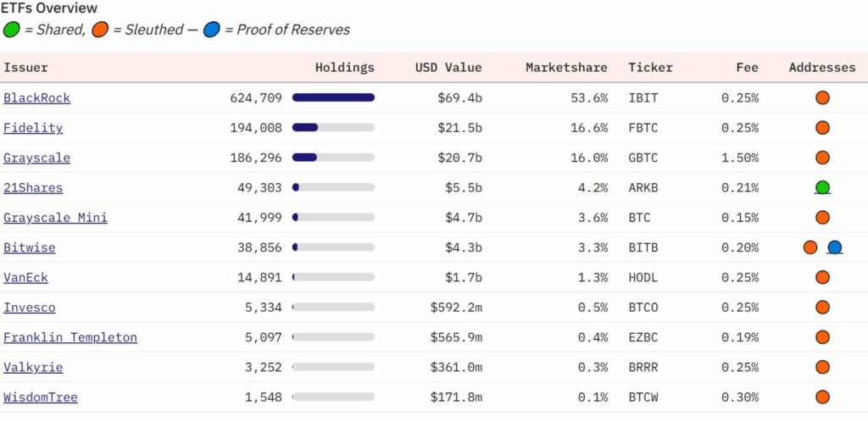Open the Grayscale issuer link
Viewport: 868px width, 422px height.
(37, 158)
